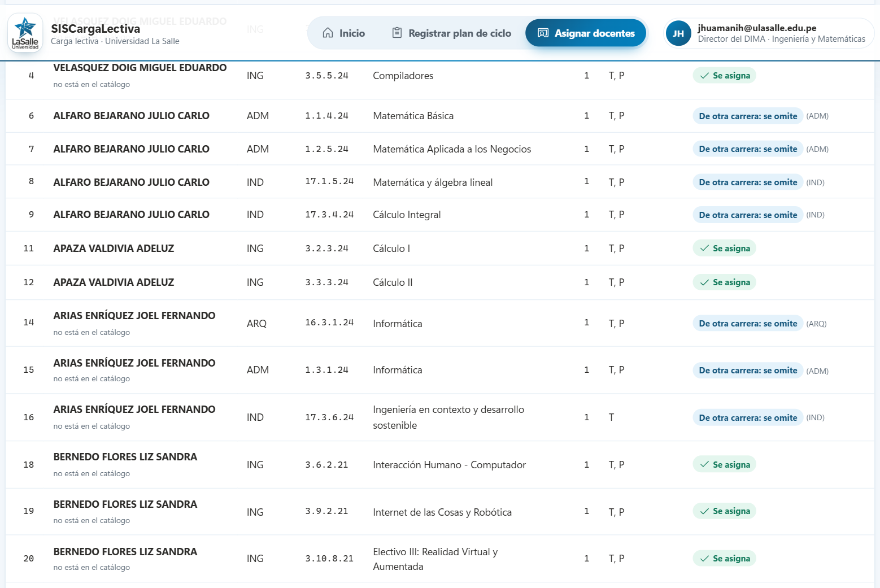Click the check icon in the Cálculo II row
This screenshot has width=880, height=588.
[704, 282]
